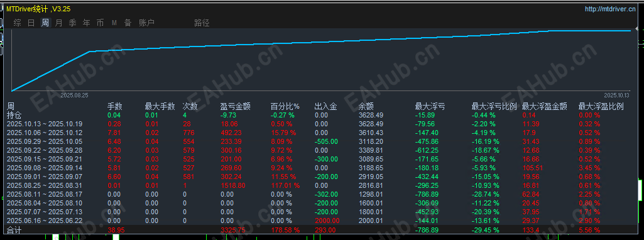
Task: Click the max drawdown -612.25 cell
Action: pos(427,150)
